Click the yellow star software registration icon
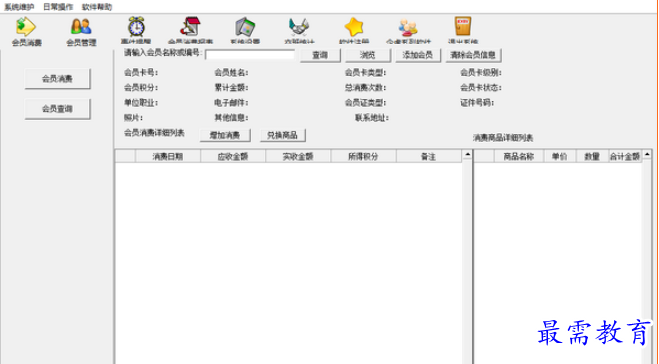The width and height of the screenshot is (659, 364). [x=354, y=30]
